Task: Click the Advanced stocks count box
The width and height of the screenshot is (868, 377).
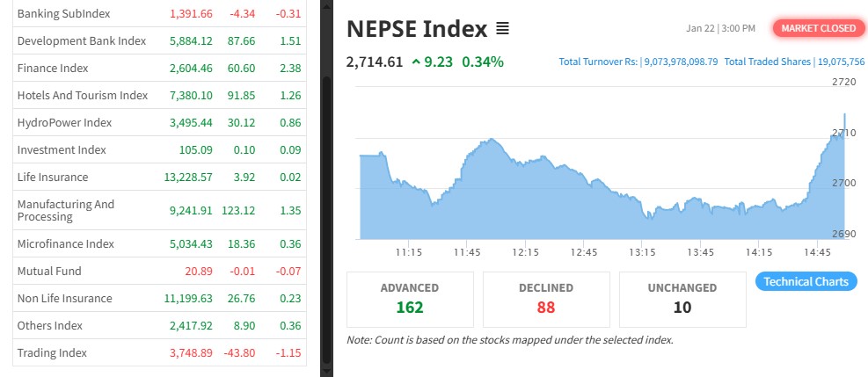Action: coord(410,299)
